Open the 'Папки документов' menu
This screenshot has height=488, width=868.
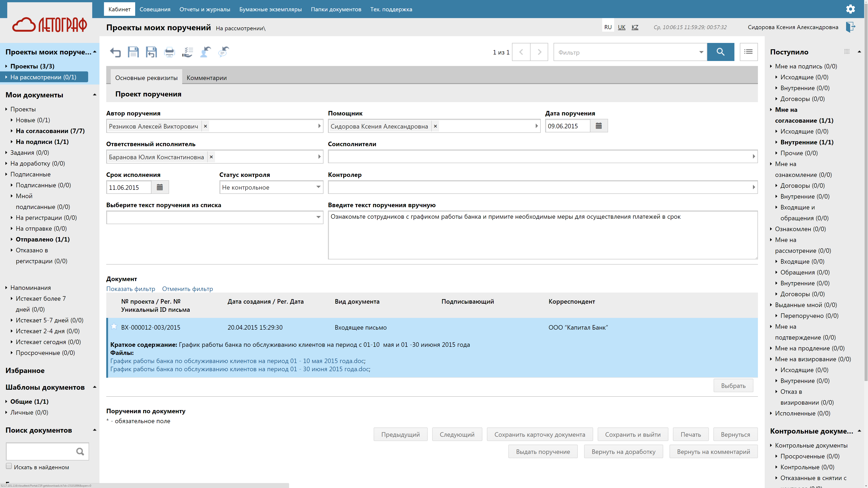(x=336, y=9)
